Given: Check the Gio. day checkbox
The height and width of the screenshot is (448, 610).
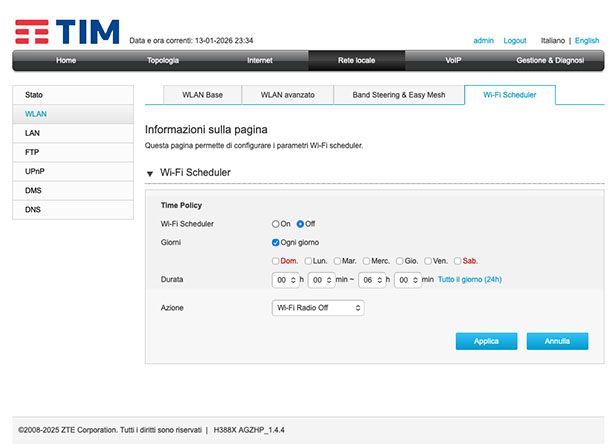Looking at the screenshot, I should tap(400, 261).
